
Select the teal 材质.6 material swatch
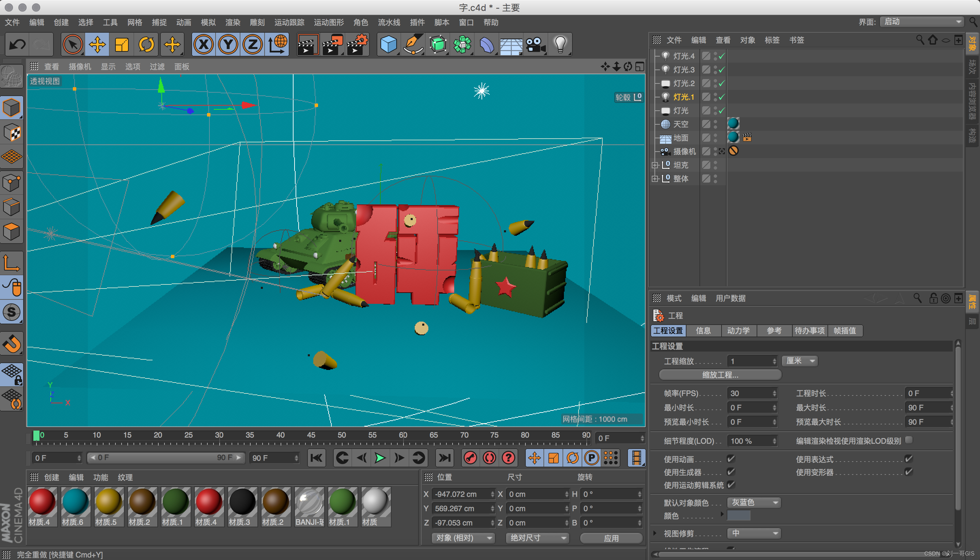tap(75, 502)
